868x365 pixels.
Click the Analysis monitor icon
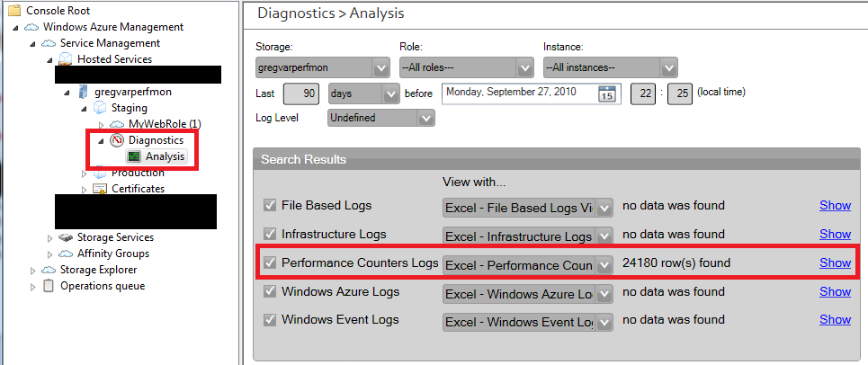[135, 157]
